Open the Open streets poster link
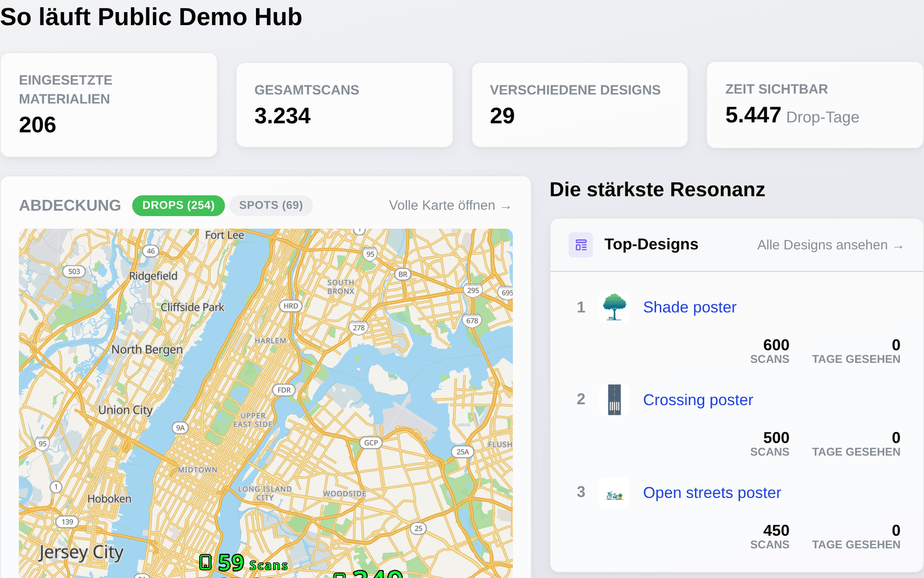924x578 pixels. pos(712,493)
